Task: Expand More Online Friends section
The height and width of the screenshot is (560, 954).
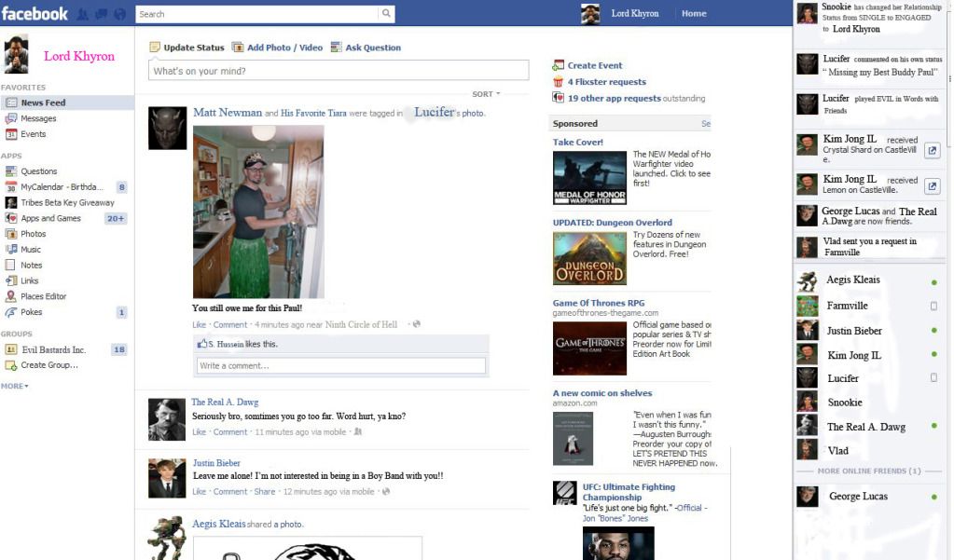Action: [869, 471]
